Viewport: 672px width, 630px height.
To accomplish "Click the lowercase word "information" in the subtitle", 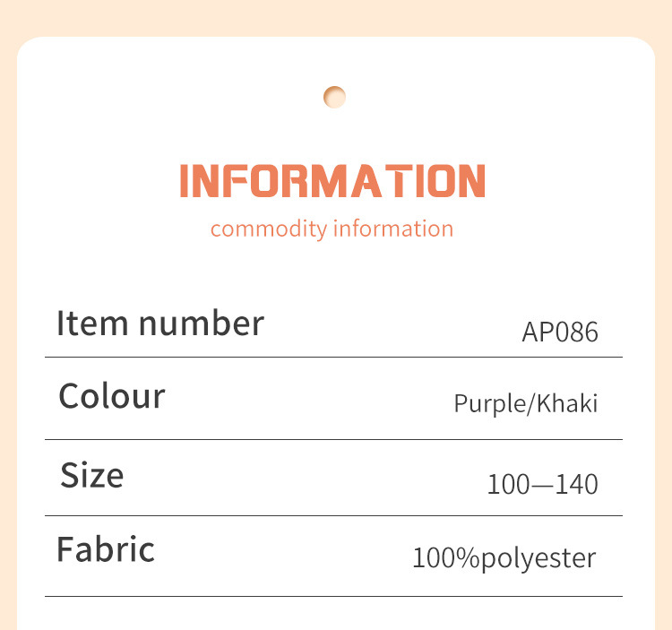I will [393, 229].
